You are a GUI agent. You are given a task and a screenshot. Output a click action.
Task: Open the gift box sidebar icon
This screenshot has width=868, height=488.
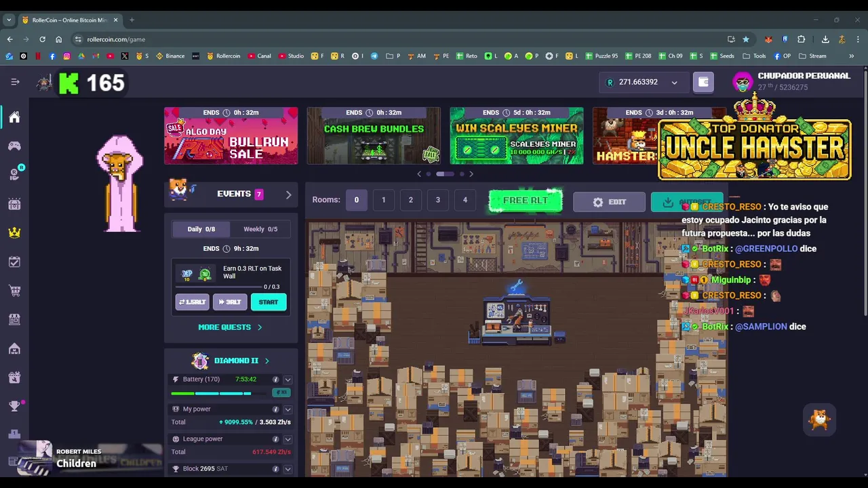click(x=14, y=378)
